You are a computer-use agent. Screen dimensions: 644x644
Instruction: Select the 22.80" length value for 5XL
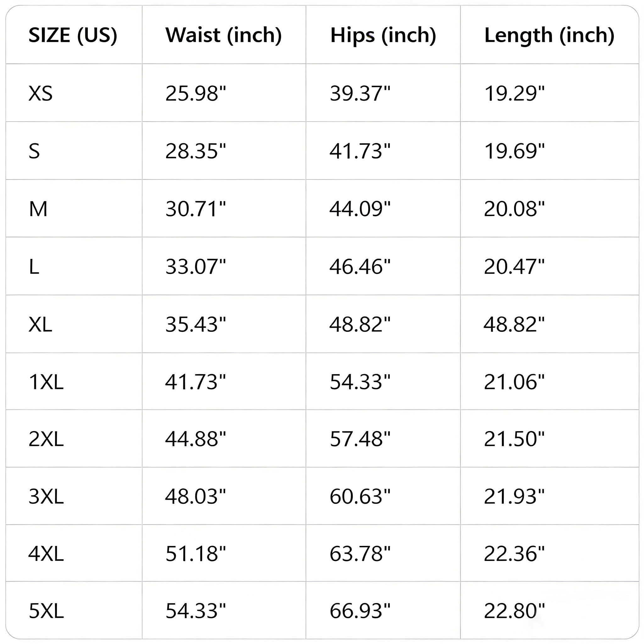514,611
